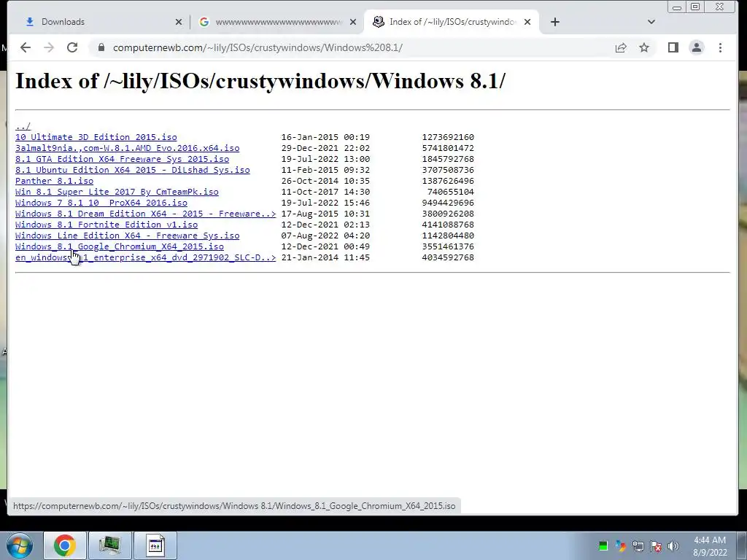Screen dimensions: 747x560
Task: Open 8.1 Ubuntu Edition X64 2015 iso link
Action: point(133,170)
